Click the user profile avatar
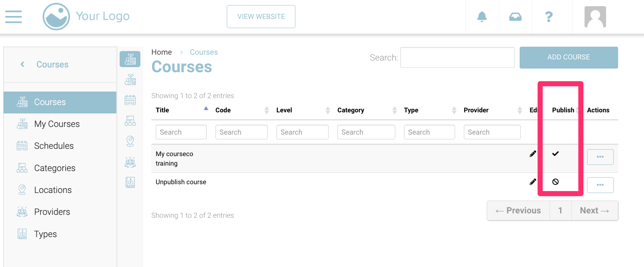644x267 pixels. [595, 17]
